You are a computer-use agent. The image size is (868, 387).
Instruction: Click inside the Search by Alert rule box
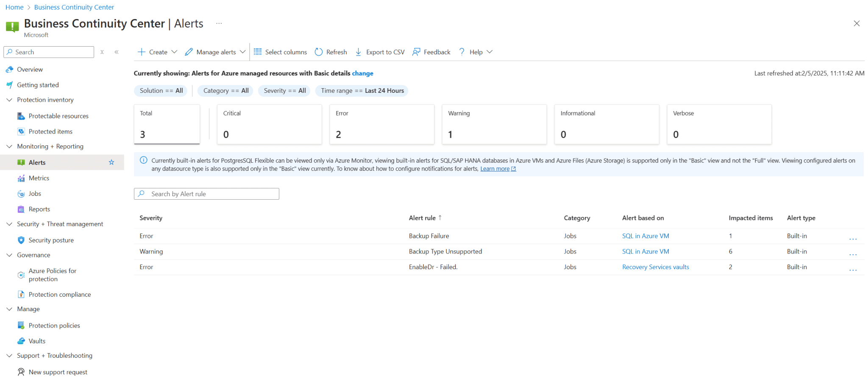pyautogui.click(x=206, y=194)
